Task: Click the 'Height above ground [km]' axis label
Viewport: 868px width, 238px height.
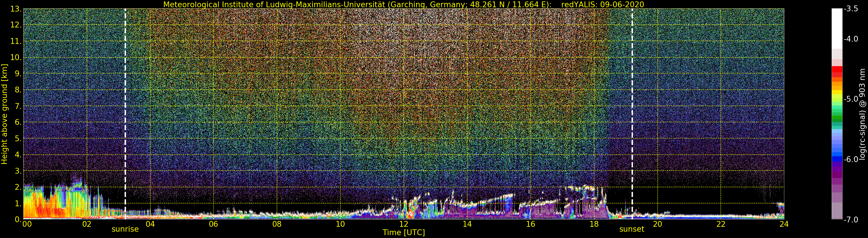Action: (4, 114)
